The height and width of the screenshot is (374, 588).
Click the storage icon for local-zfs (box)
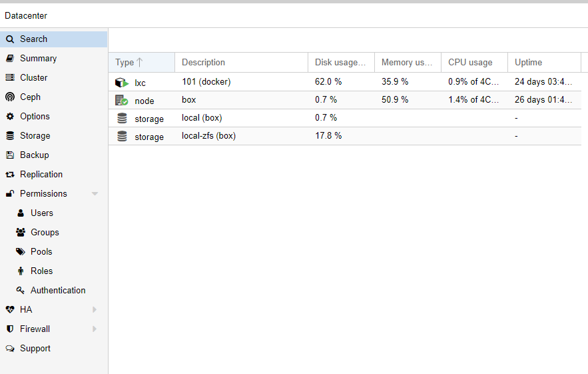click(x=122, y=136)
